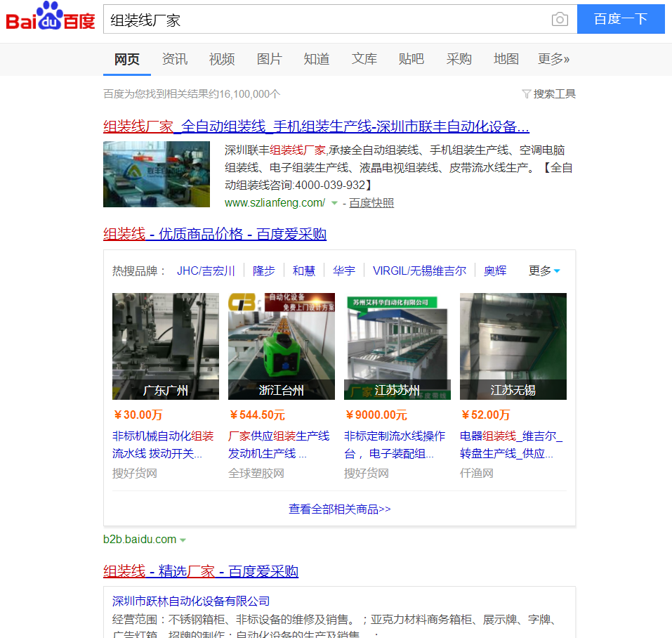Open 深圳市跃林自动化设备有限公司 link
The width and height of the screenshot is (672, 638).
click(x=191, y=601)
